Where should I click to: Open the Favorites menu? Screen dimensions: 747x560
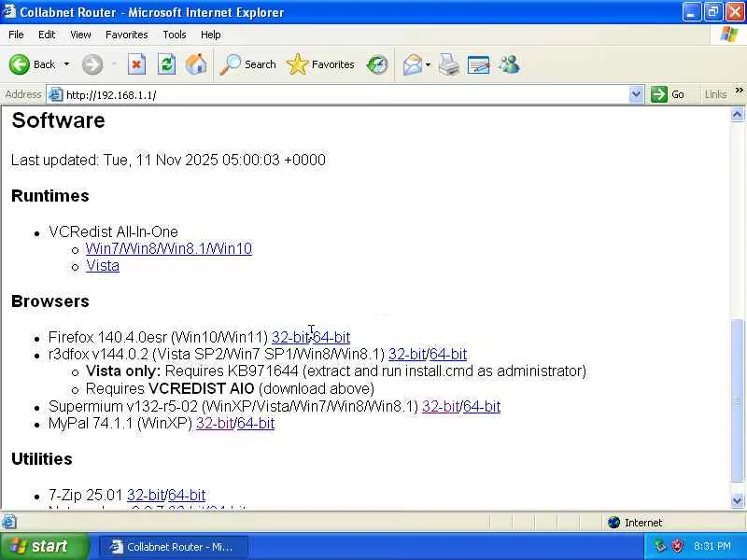[x=127, y=35]
